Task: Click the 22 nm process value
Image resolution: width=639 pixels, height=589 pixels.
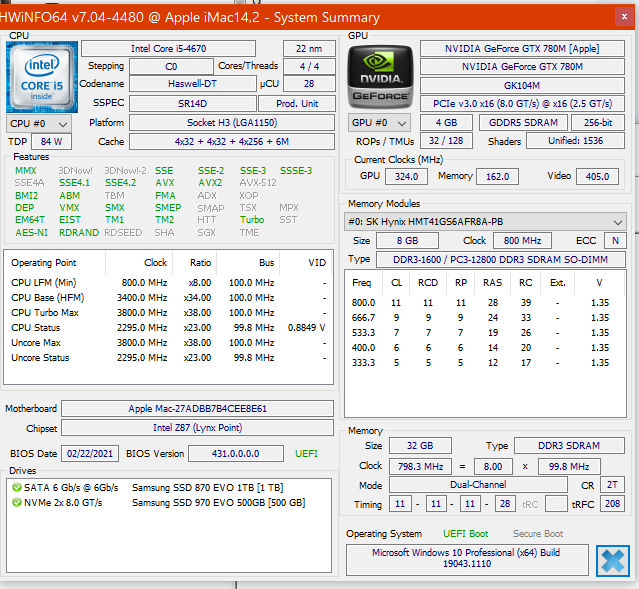Action: (x=309, y=49)
